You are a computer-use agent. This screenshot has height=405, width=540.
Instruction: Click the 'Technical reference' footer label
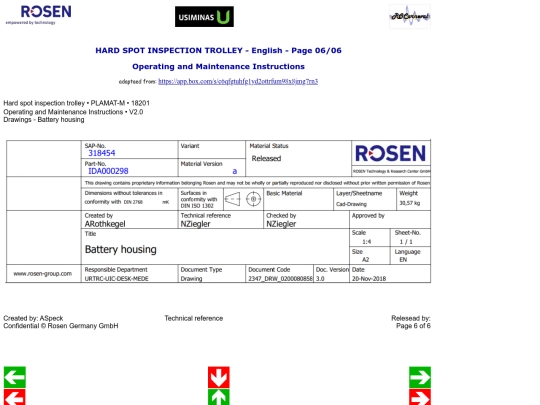pyautogui.click(x=194, y=318)
